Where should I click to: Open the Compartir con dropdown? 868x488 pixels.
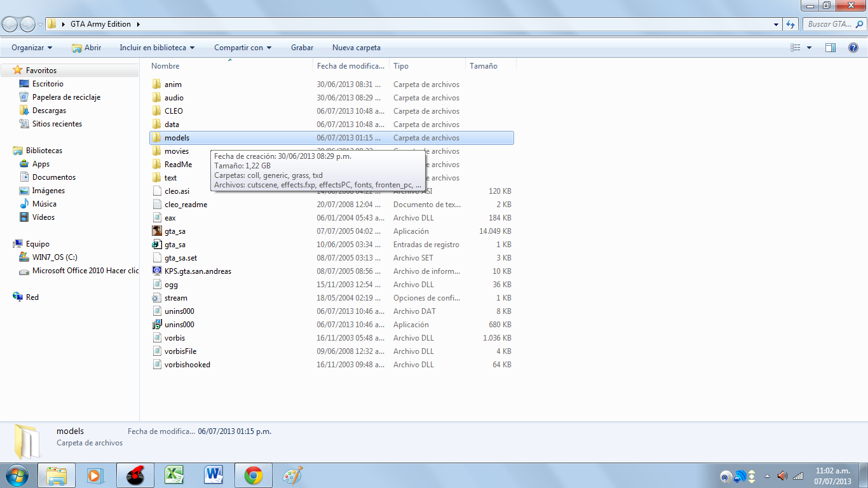pyautogui.click(x=243, y=48)
